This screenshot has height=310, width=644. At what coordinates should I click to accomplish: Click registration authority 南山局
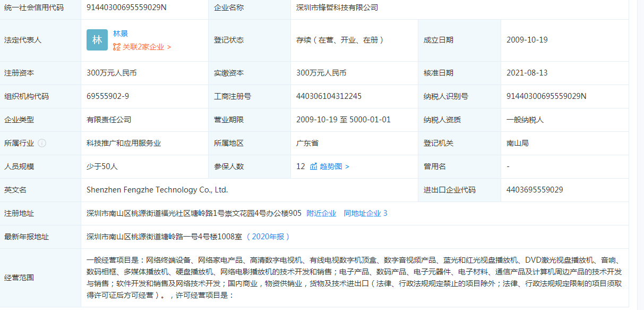(x=518, y=143)
